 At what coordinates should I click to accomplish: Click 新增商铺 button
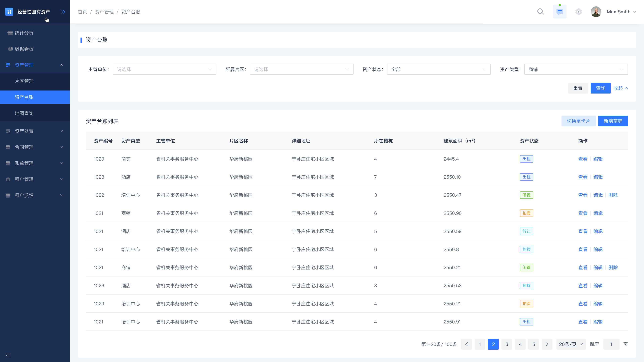(613, 121)
